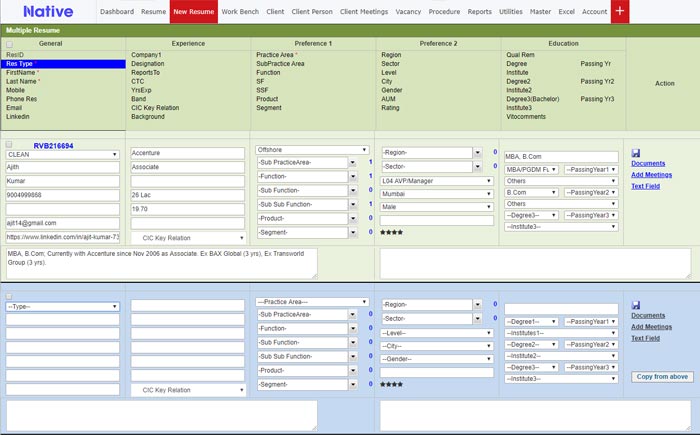Click the first name field containing Ajith

coord(62,167)
